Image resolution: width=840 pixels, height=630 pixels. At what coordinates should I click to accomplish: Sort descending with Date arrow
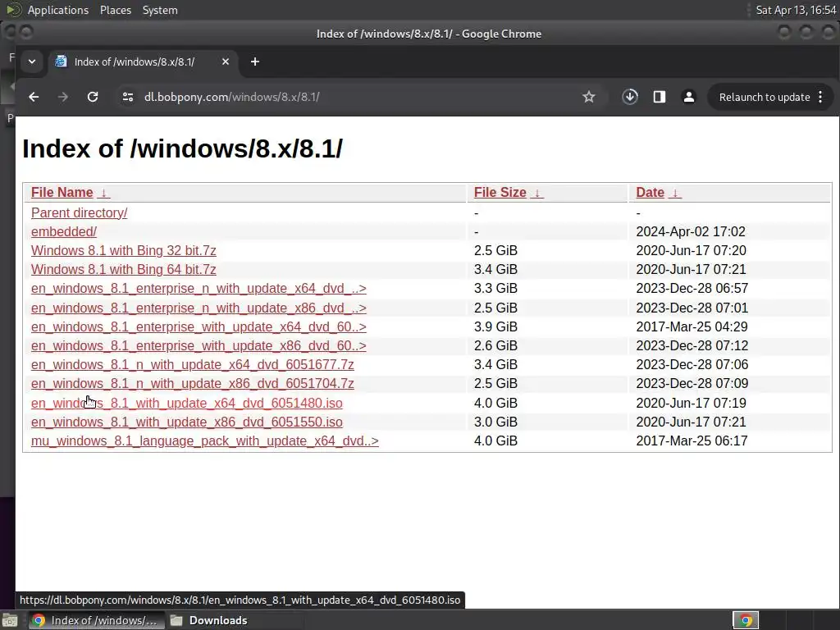tap(676, 193)
